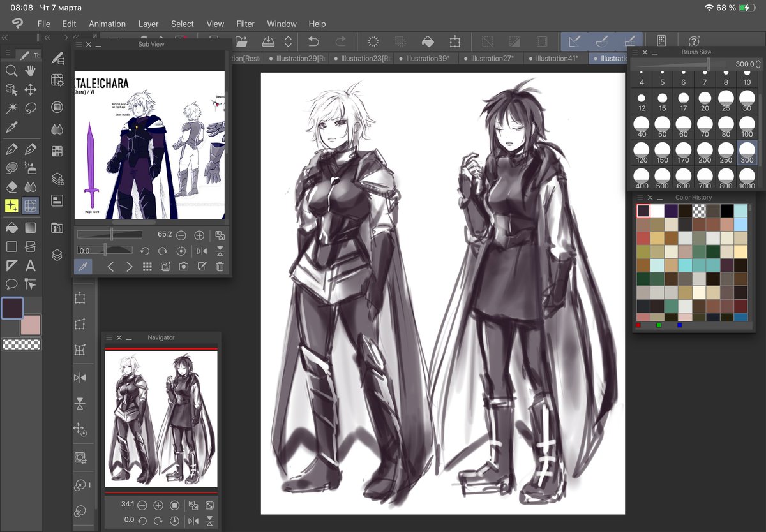Switch to Illustration41* canvas tab
Image resolution: width=766 pixels, height=532 pixels.
tap(557, 59)
